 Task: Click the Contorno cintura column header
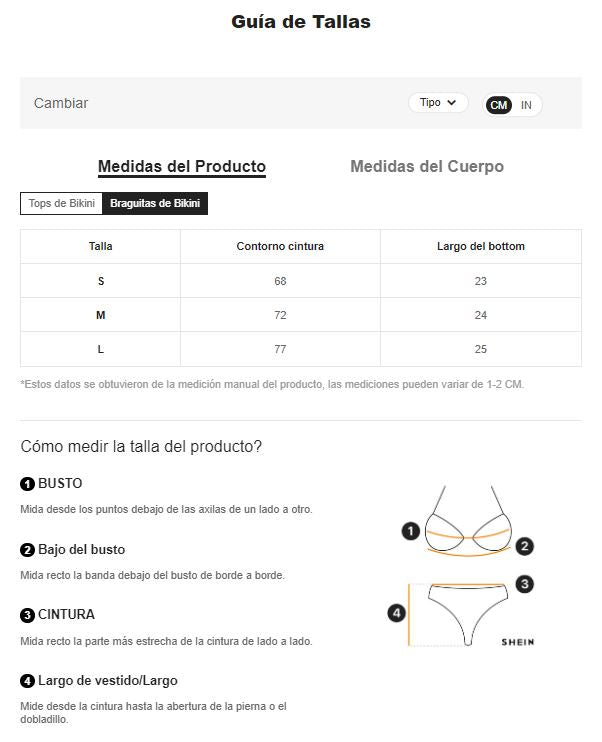(x=280, y=246)
